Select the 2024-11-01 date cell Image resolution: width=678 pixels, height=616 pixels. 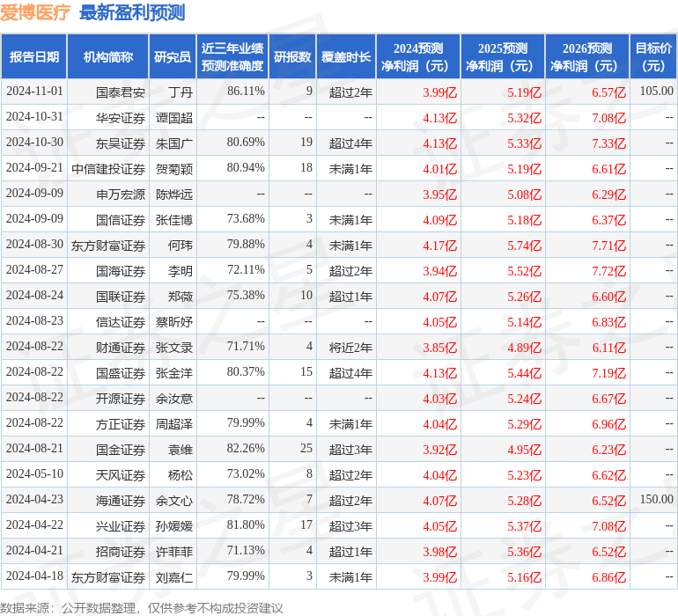click(34, 92)
